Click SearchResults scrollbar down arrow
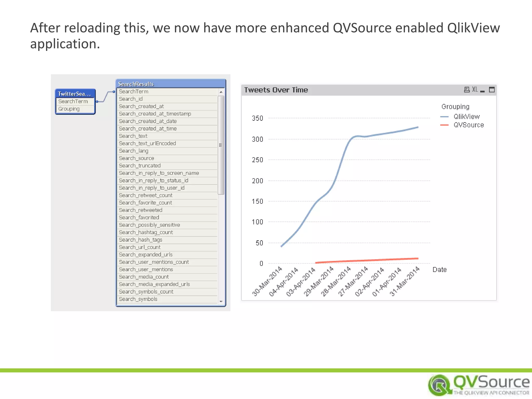The width and height of the screenshot is (532, 399). [x=221, y=301]
